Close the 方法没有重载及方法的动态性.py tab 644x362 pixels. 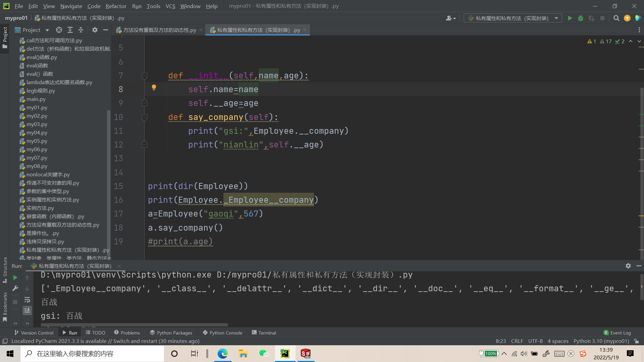(201, 30)
